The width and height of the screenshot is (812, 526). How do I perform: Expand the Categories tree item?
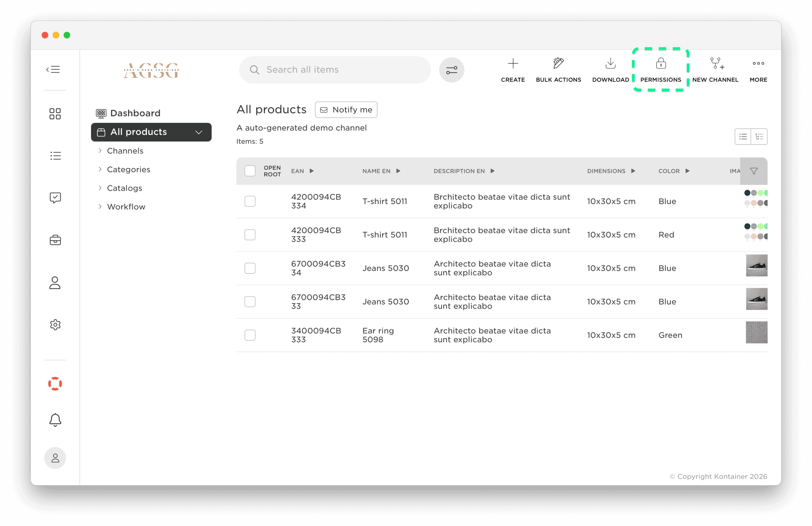[129, 169]
